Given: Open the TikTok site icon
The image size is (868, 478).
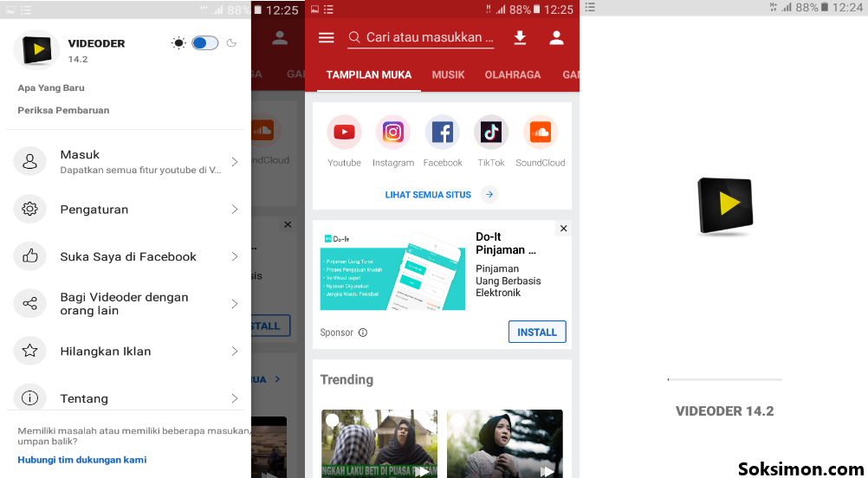Looking at the screenshot, I should 491,132.
